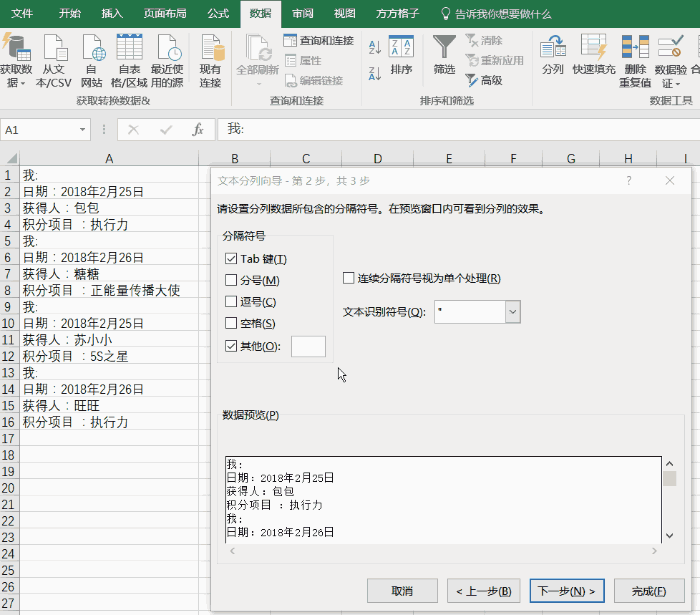Open the 文件 File tab

[x=22, y=13]
